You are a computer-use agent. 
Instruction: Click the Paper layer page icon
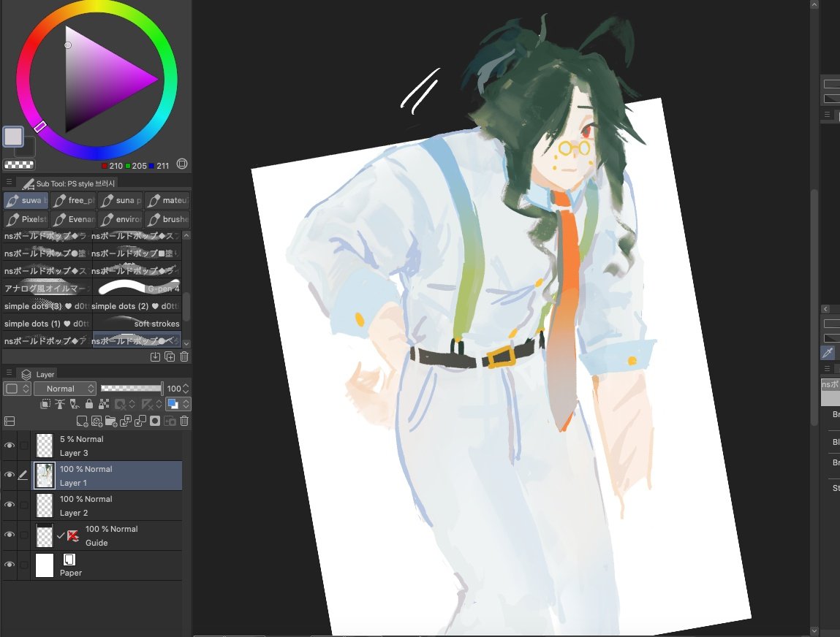click(69, 560)
